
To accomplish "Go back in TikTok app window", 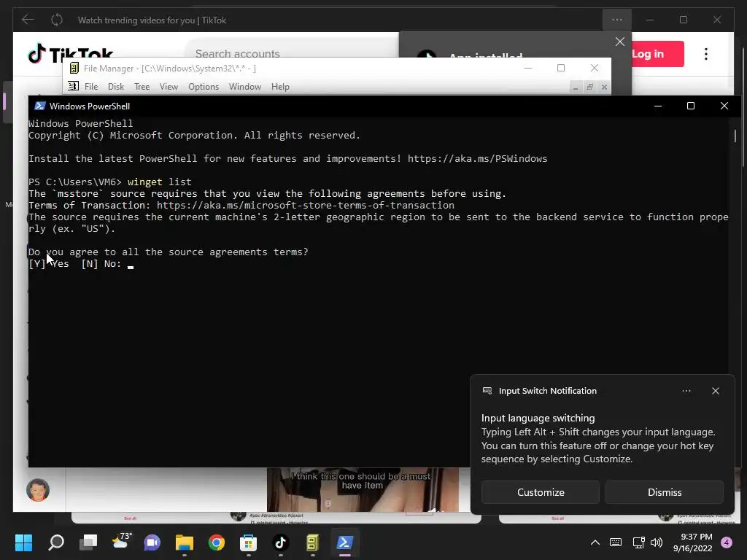I will point(28,20).
